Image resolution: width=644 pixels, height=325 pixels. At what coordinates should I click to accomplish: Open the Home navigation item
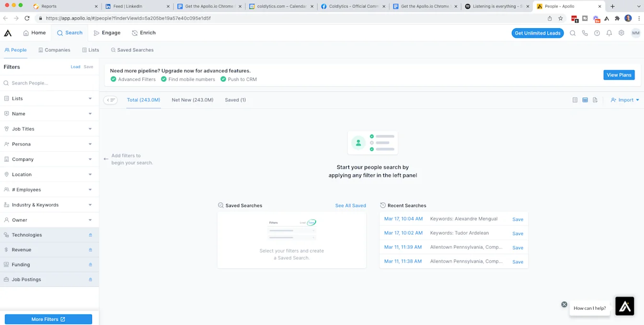34,33
